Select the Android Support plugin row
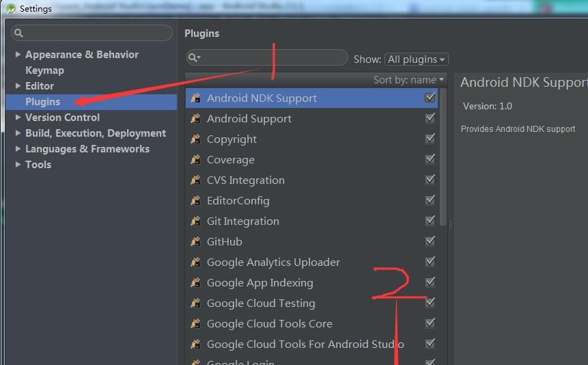The height and width of the screenshot is (365, 588). tap(311, 119)
